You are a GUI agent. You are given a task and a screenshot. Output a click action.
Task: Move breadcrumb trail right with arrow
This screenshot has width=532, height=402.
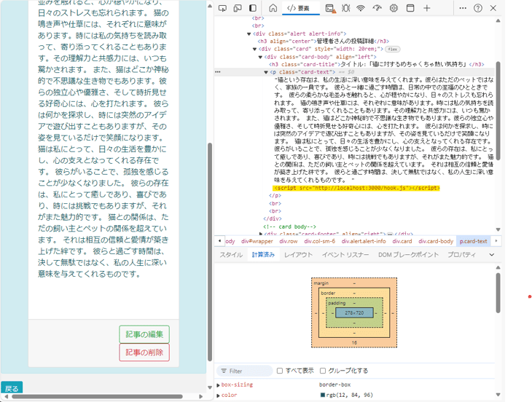(x=496, y=241)
